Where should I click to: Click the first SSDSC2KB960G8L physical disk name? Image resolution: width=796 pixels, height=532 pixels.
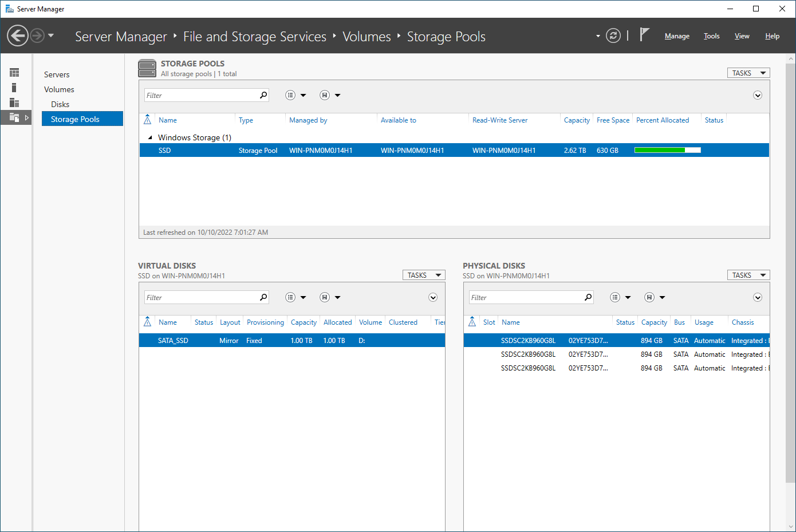point(528,340)
